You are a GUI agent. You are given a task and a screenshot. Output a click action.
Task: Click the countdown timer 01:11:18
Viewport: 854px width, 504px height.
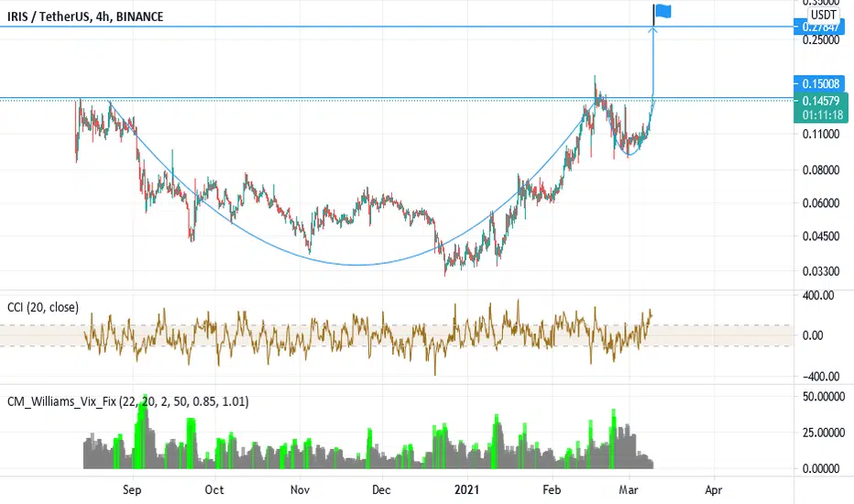[822, 115]
